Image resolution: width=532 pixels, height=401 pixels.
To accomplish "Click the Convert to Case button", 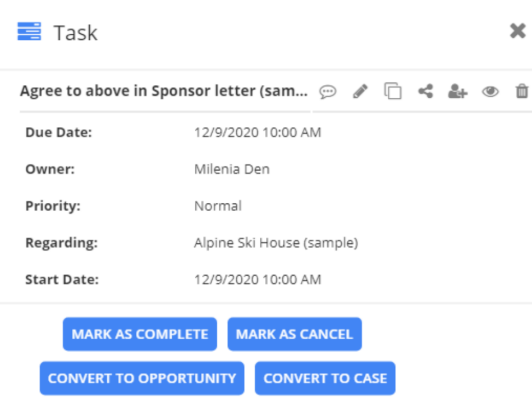I will pos(325,378).
